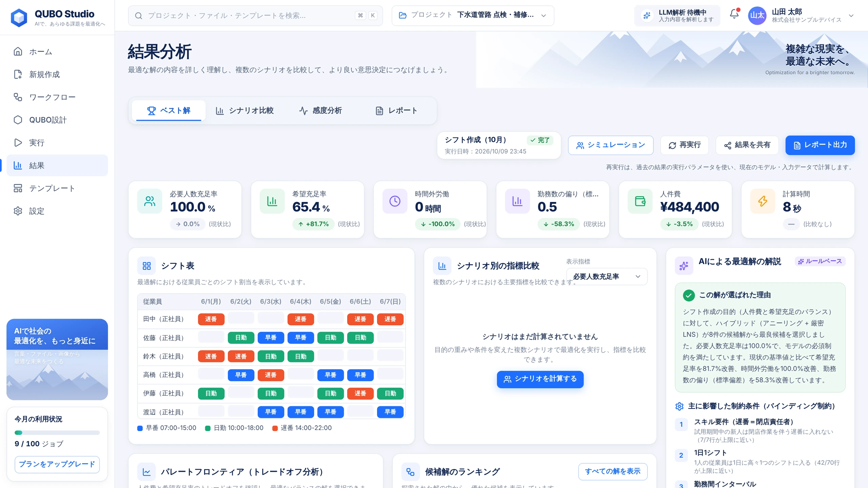Switch to the シナリオ比較 tab
The width and height of the screenshot is (868, 488).
245,110
